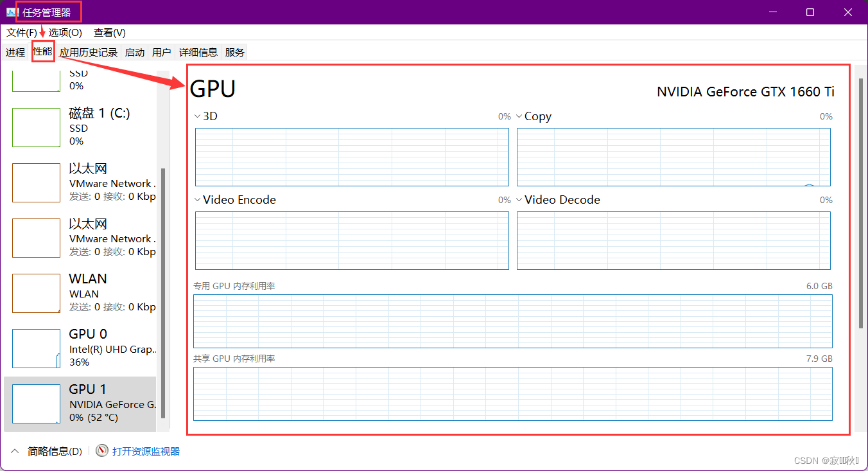Click the 0% (52 °C) text under GPU 1

94,418
